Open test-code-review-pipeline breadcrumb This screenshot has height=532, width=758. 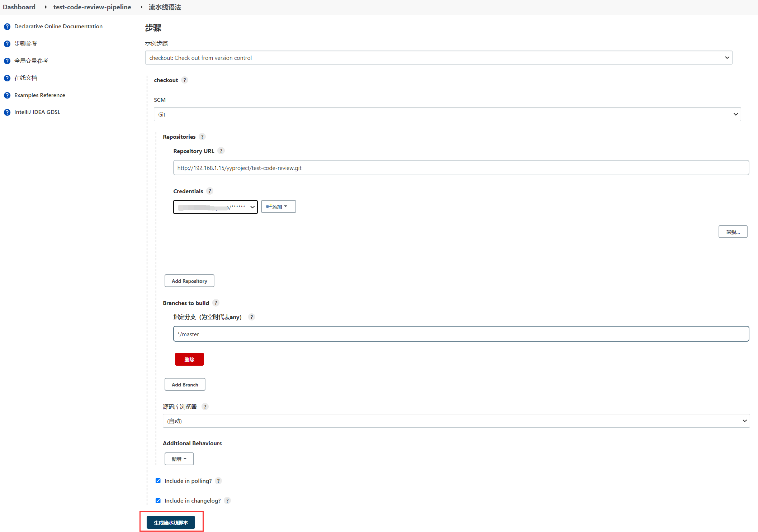tap(92, 7)
